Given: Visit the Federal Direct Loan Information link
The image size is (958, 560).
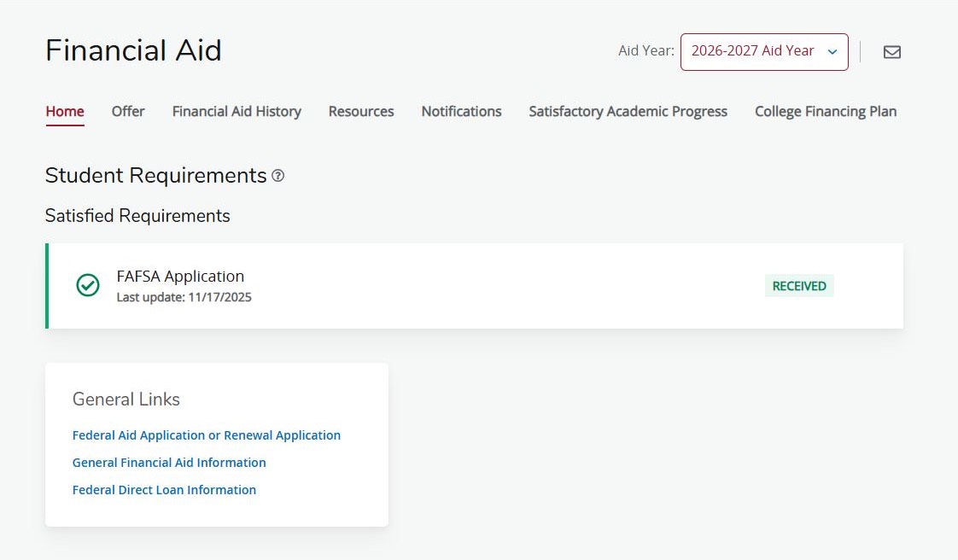Looking at the screenshot, I should pyautogui.click(x=164, y=490).
